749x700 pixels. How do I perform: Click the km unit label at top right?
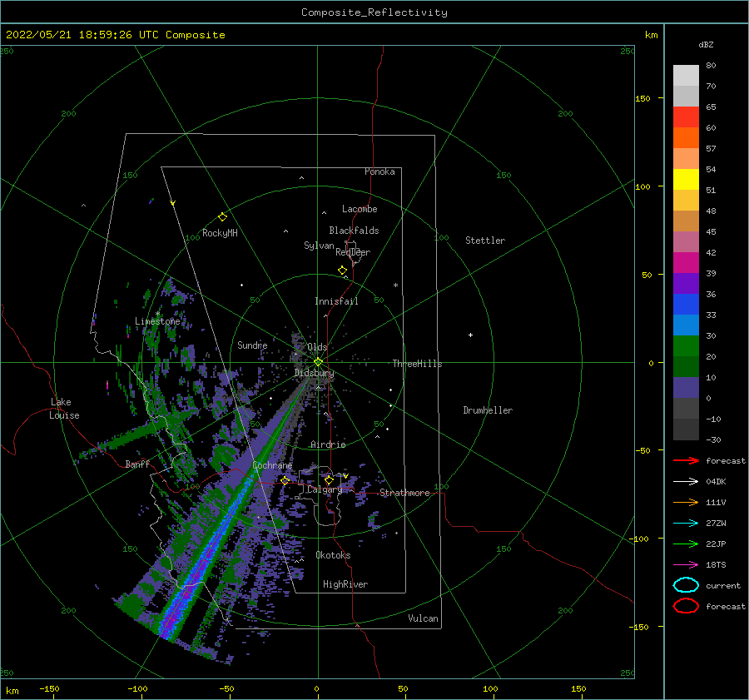coord(651,35)
